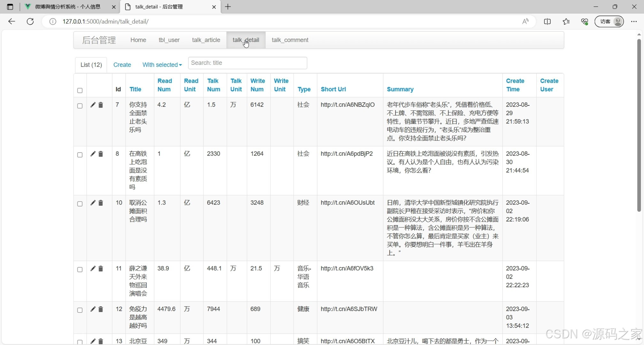Delete the record with Id 8
This screenshot has width=644, height=345.
[101, 154]
